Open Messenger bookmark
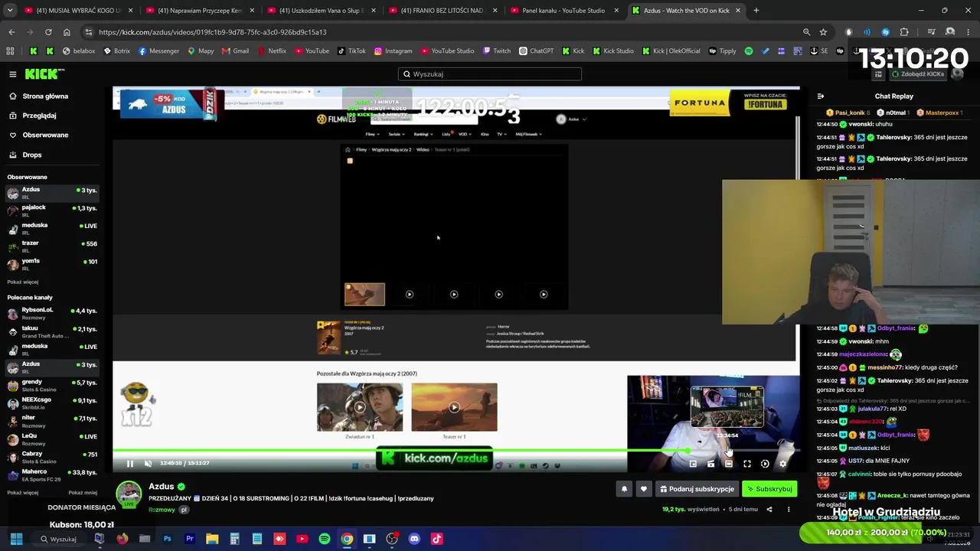Image resolution: width=980 pixels, height=551 pixels. [158, 51]
